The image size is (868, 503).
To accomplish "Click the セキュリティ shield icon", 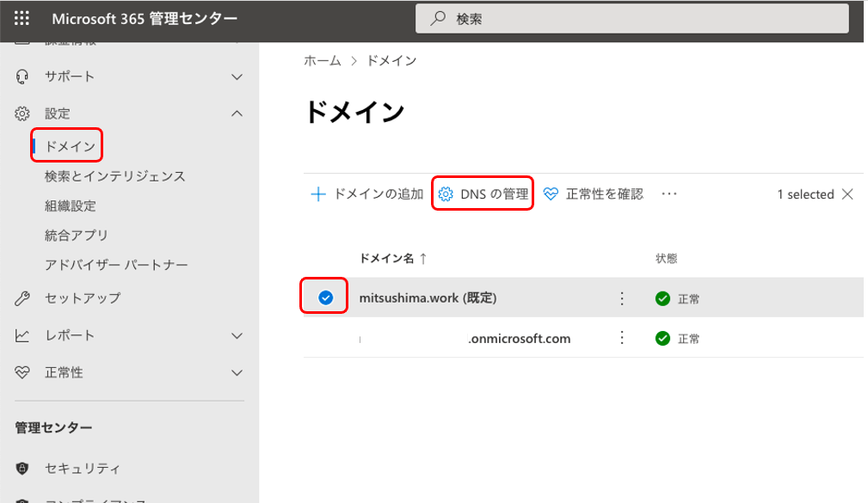I will tap(22, 469).
